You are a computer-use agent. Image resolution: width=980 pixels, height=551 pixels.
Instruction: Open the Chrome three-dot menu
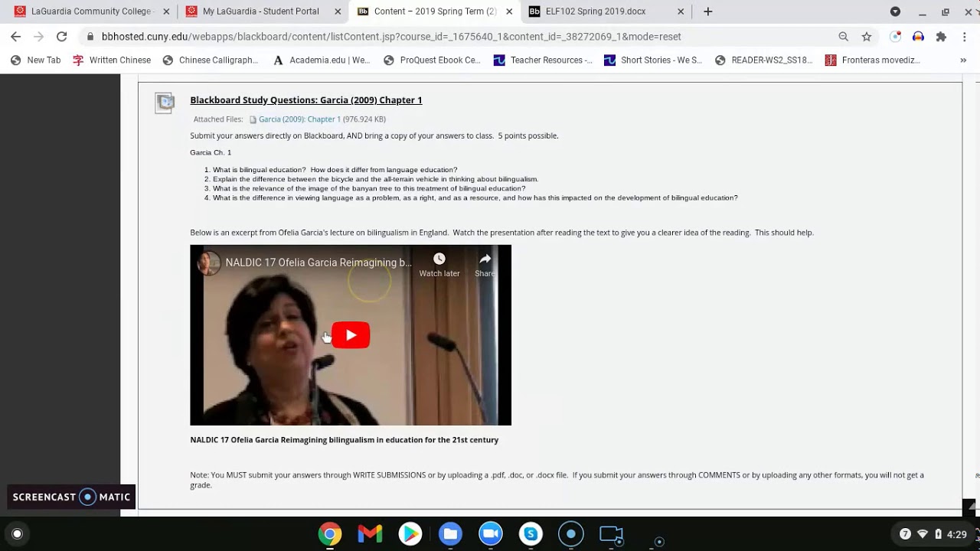point(964,37)
